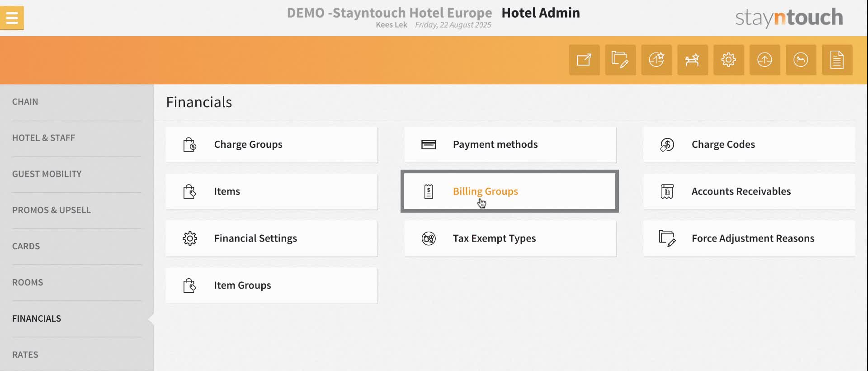Open the Tax Exempt Types tile label

click(x=494, y=238)
